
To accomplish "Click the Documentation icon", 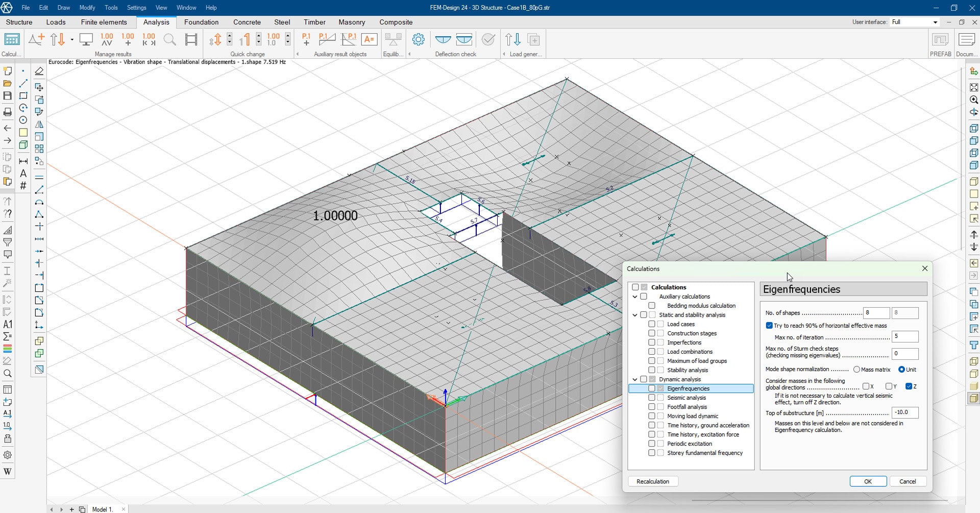I will [x=966, y=40].
